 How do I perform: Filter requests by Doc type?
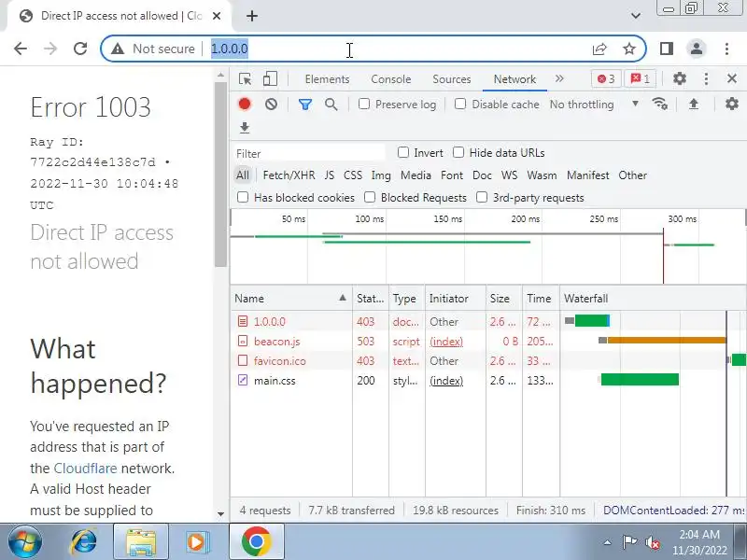[x=482, y=175]
